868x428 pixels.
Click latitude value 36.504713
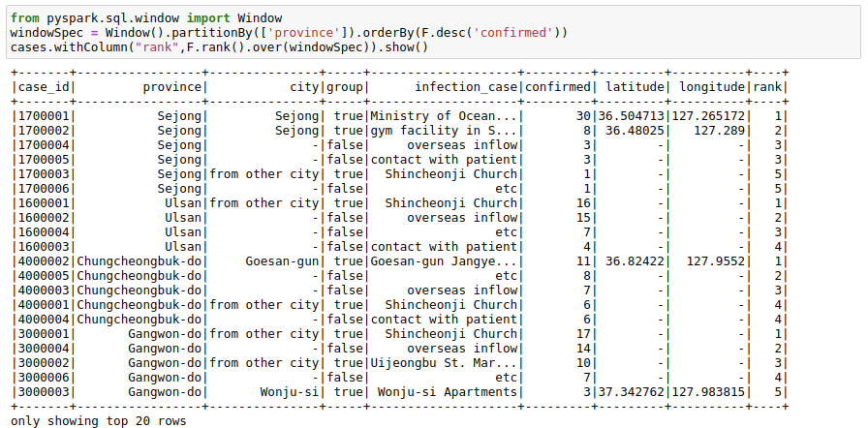pyautogui.click(x=631, y=116)
